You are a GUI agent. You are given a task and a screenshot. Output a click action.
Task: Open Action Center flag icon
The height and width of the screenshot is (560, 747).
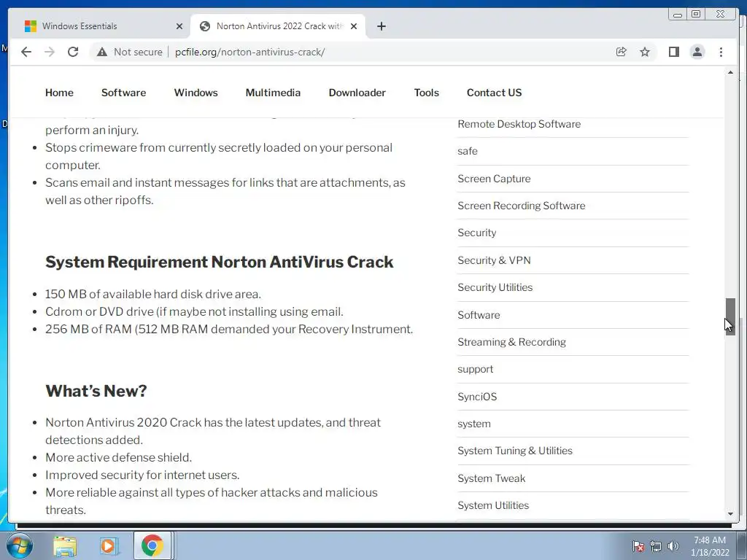[638, 546]
